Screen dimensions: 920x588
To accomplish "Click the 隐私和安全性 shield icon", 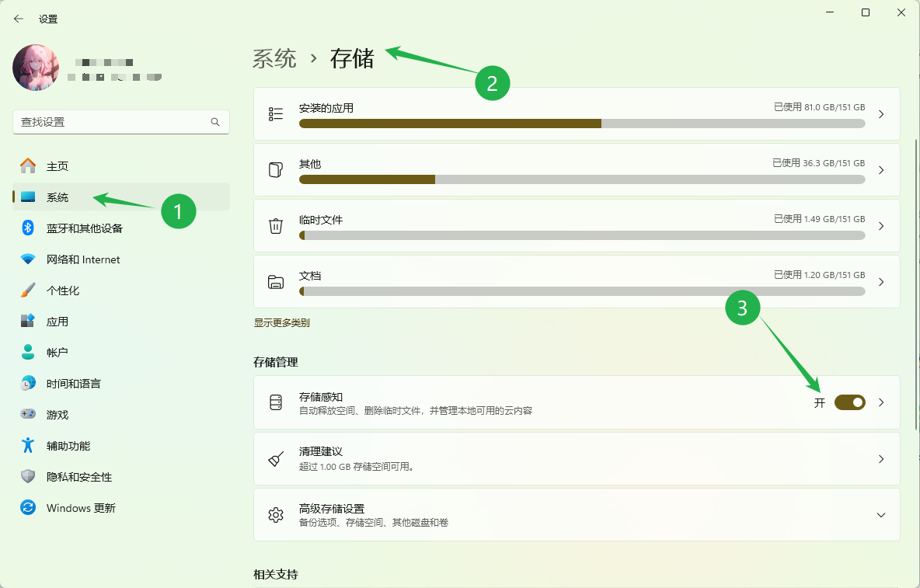I will [x=27, y=476].
